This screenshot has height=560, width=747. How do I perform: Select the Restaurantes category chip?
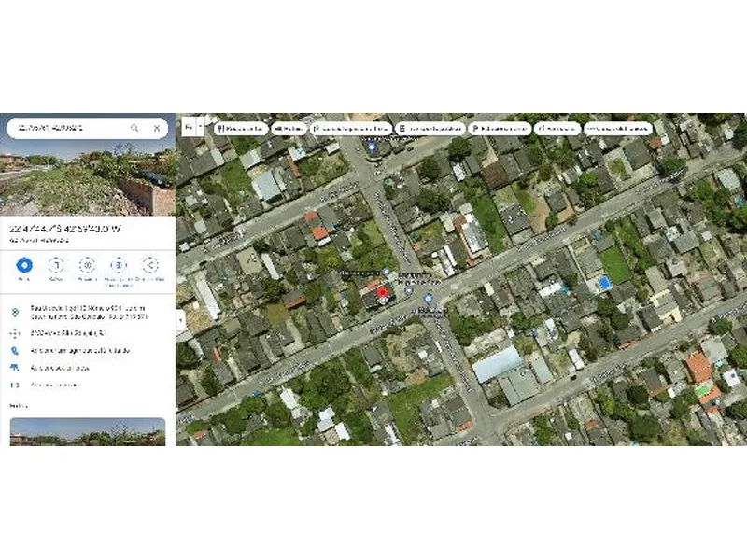240,129
